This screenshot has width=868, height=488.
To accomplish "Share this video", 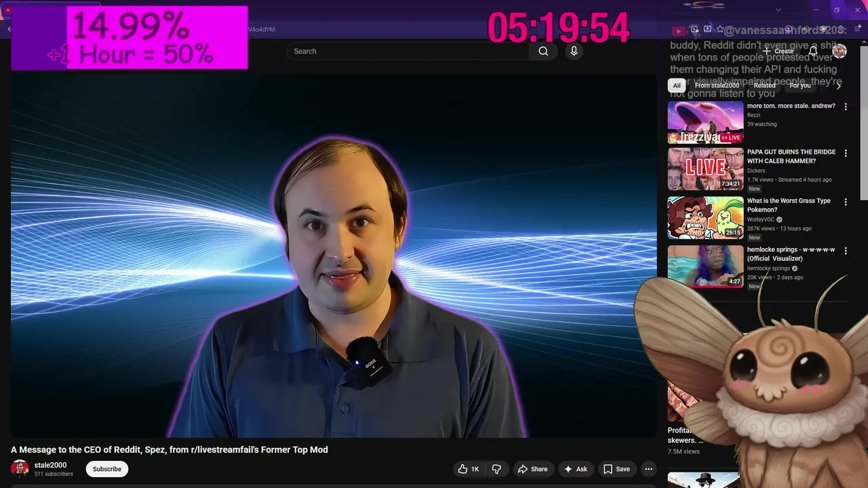I will coord(532,469).
